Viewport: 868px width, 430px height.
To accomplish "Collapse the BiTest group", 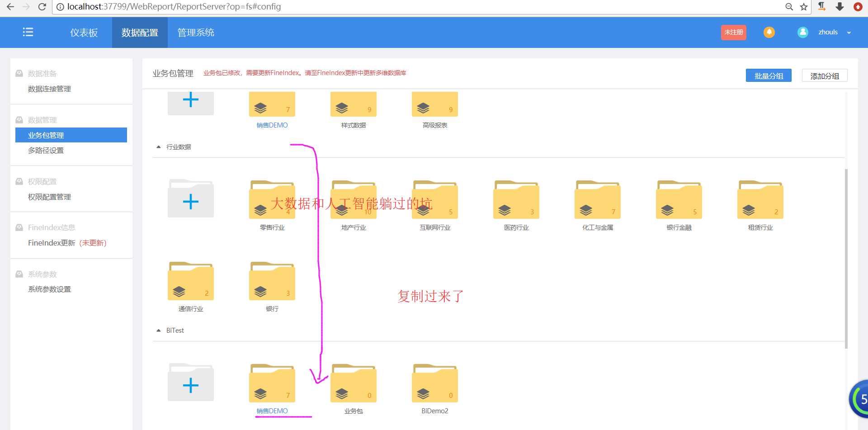I will (x=159, y=331).
